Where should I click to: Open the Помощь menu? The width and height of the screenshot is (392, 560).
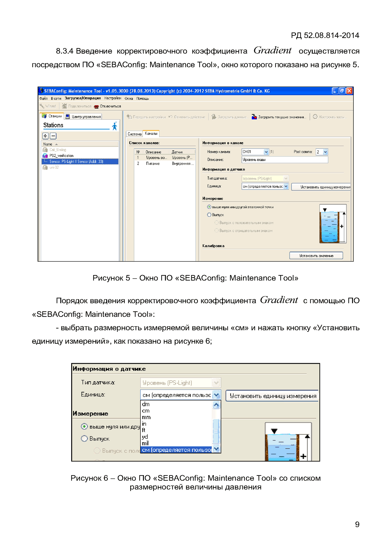[142, 98]
